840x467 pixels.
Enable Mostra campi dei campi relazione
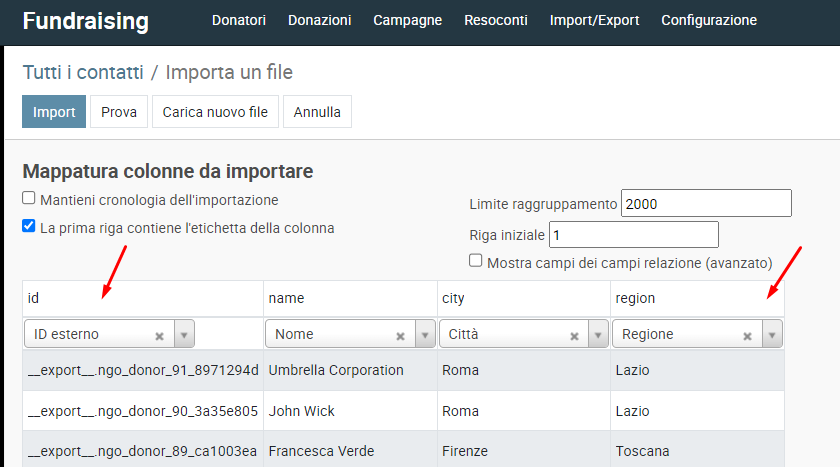point(476,262)
